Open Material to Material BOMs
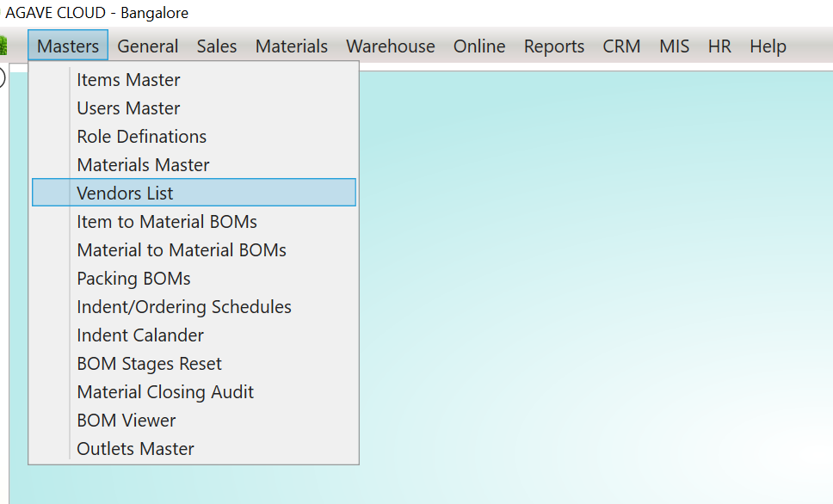Viewport: 833px width, 504px height. click(182, 250)
